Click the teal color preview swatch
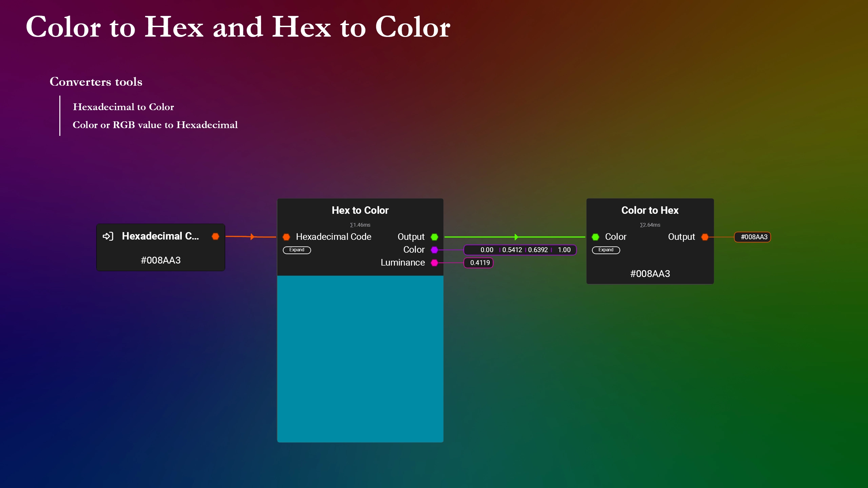Image resolution: width=868 pixels, height=488 pixels. pos(360,359)
